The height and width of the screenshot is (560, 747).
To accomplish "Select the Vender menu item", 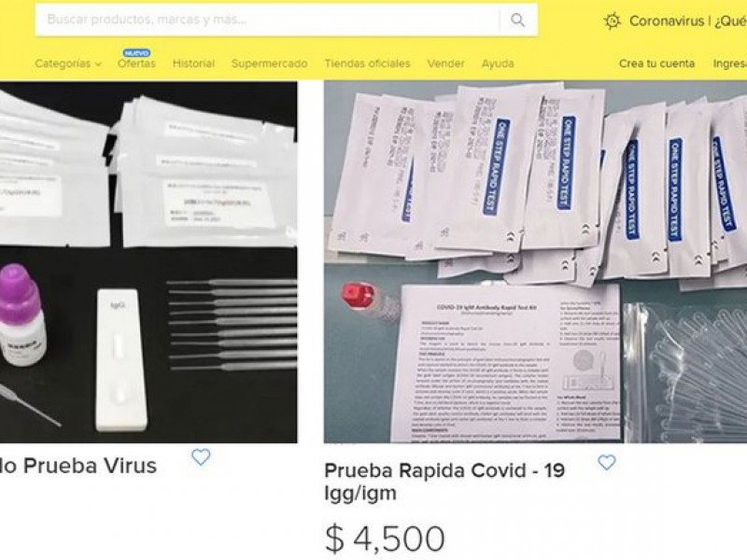I will (x=446, y=63).
